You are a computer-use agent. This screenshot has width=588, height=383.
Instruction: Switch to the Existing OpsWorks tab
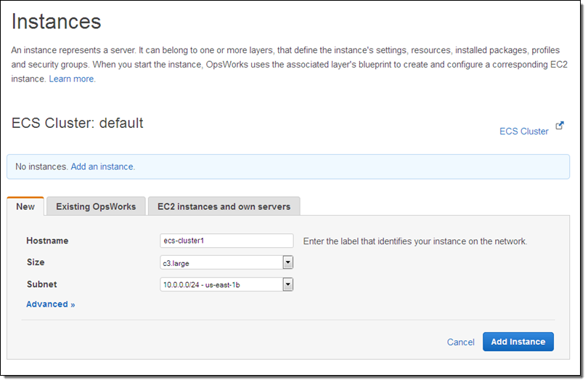click(x=96, y=206)
